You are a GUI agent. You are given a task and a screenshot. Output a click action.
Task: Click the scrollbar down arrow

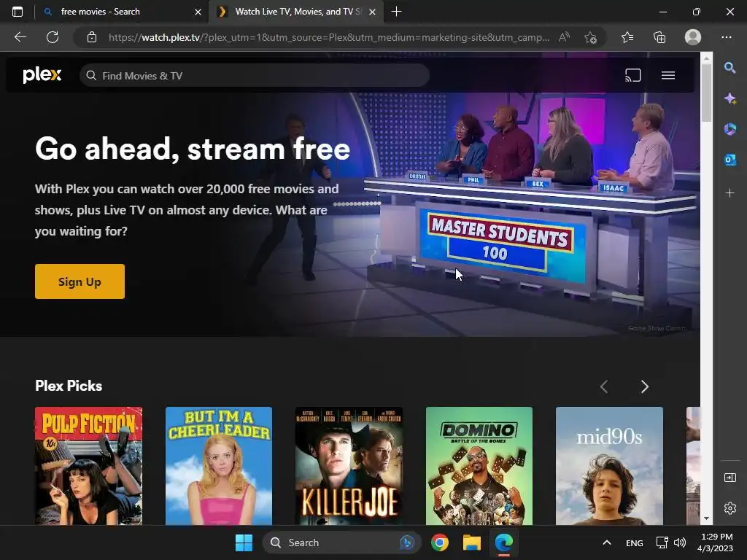(706, 519)
